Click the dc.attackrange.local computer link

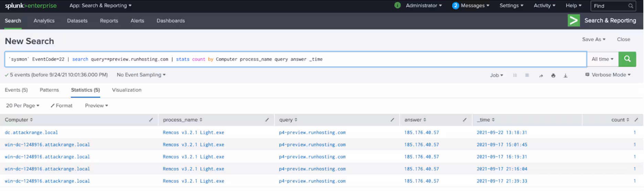pos(31,133)
